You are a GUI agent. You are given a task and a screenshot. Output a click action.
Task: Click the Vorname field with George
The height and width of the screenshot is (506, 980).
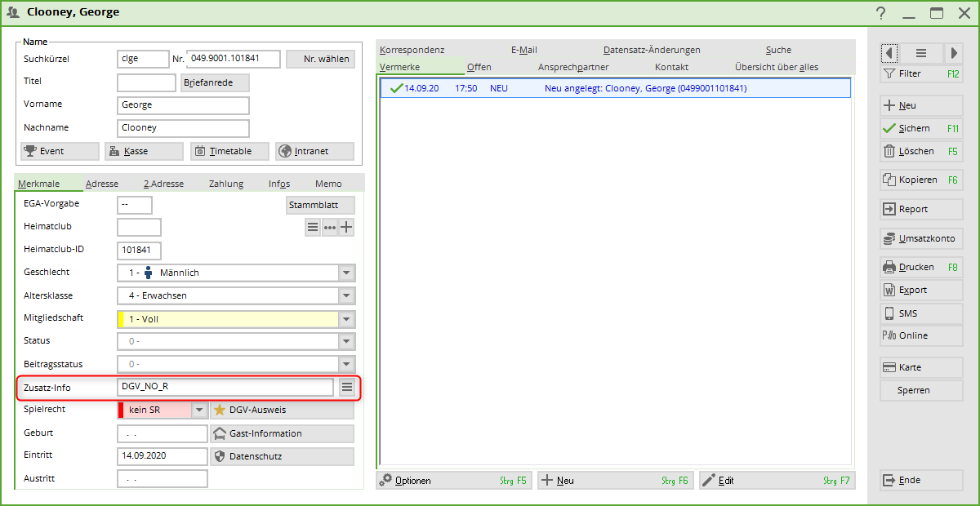183,105
